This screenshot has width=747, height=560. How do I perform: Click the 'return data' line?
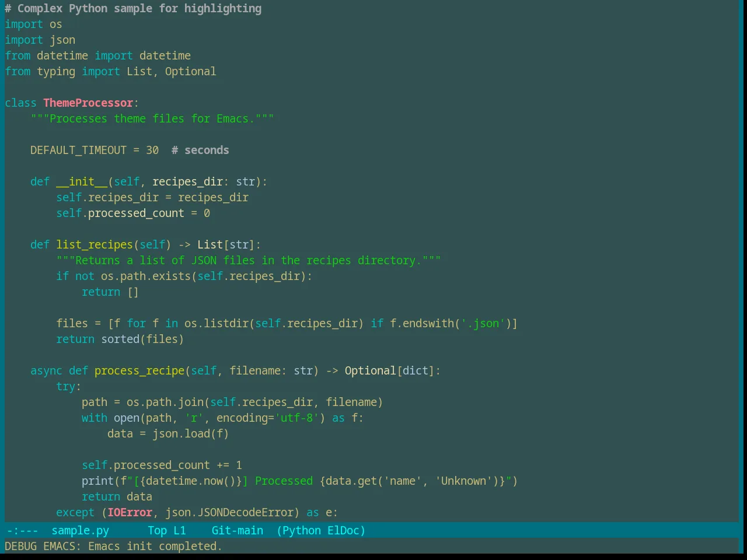[x=117, y=496]
